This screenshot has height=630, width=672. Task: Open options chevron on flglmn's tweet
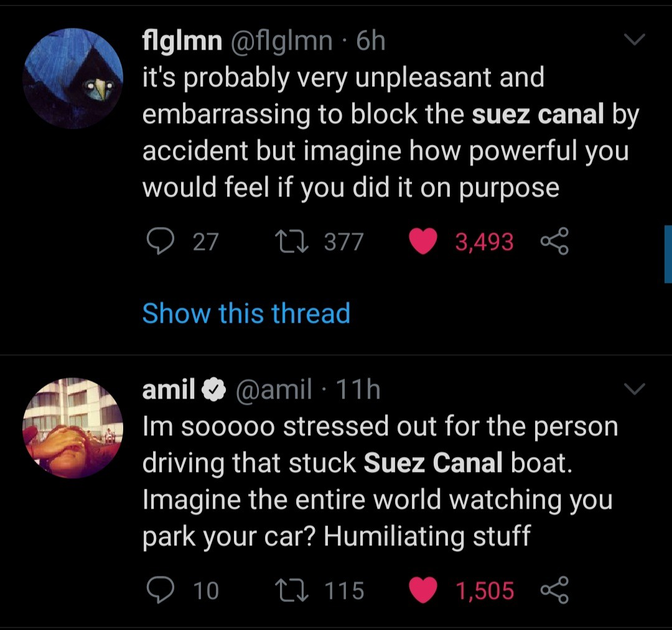(634, 40)
